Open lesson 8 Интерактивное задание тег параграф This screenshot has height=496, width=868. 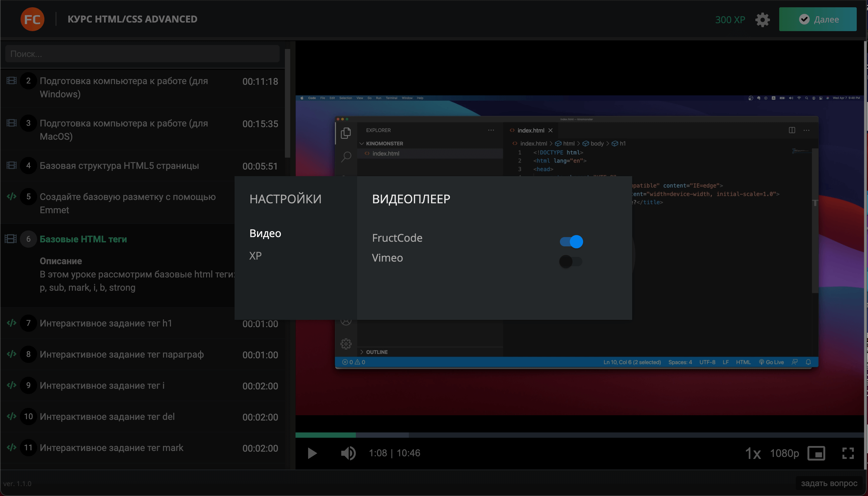click(x=143, y=354)
